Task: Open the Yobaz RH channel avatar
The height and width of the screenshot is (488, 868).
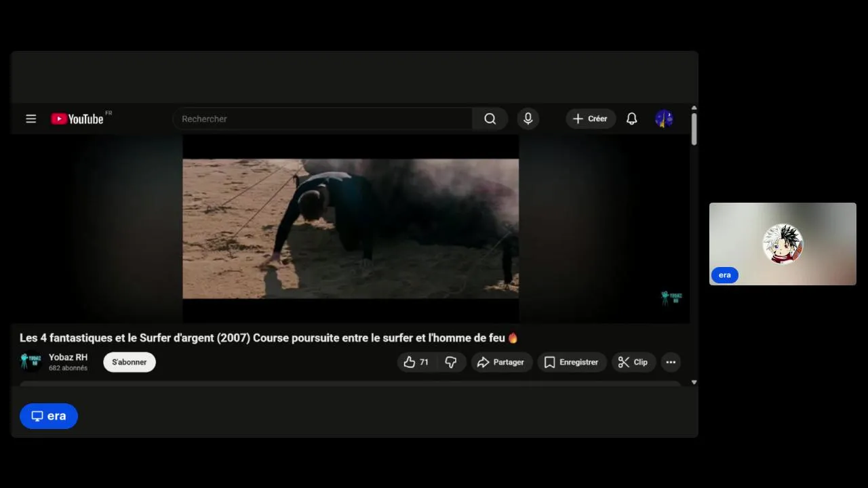Action: [x=31, y=362]
